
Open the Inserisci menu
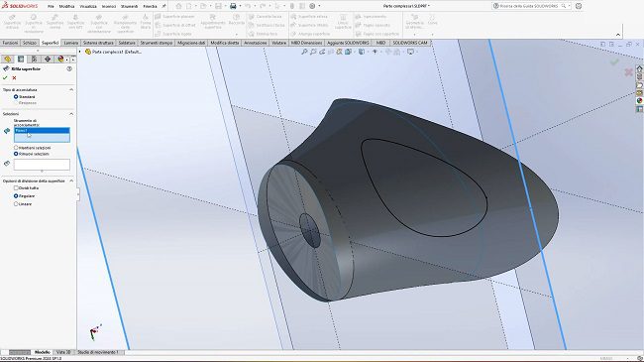109,6
